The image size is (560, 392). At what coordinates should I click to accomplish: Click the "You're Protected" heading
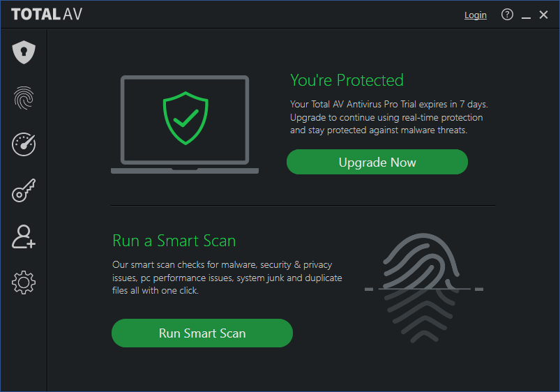coord(347,80)
